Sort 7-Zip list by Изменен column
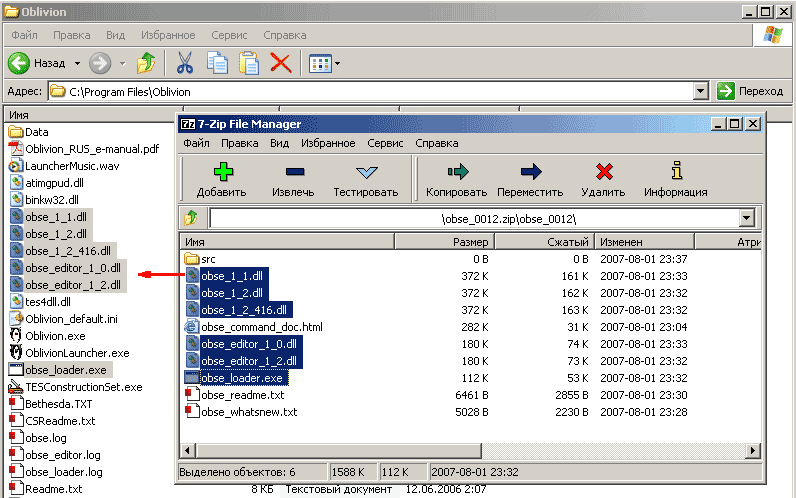 644,242
